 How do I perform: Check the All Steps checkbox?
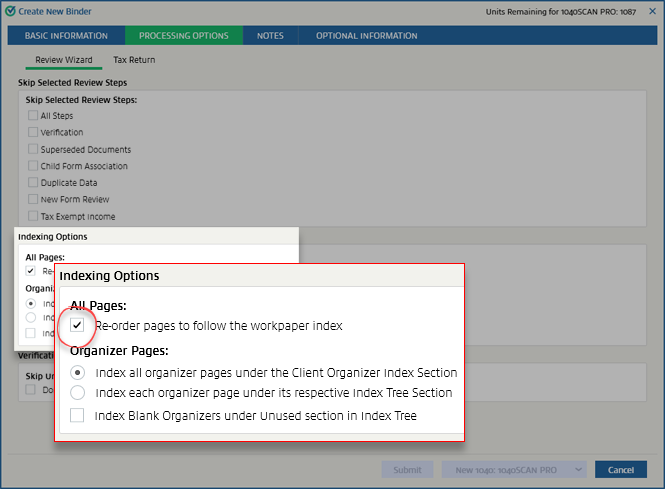(33, 116)
